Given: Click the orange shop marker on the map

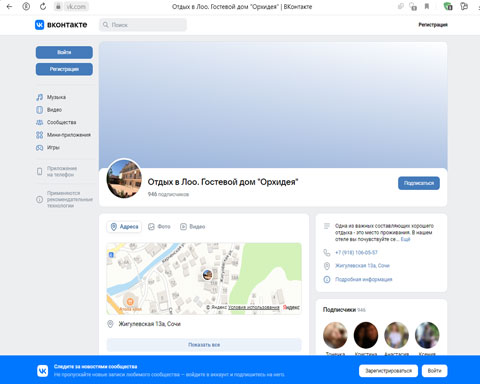Looking at the screenshot, I should tap(130, 302).
